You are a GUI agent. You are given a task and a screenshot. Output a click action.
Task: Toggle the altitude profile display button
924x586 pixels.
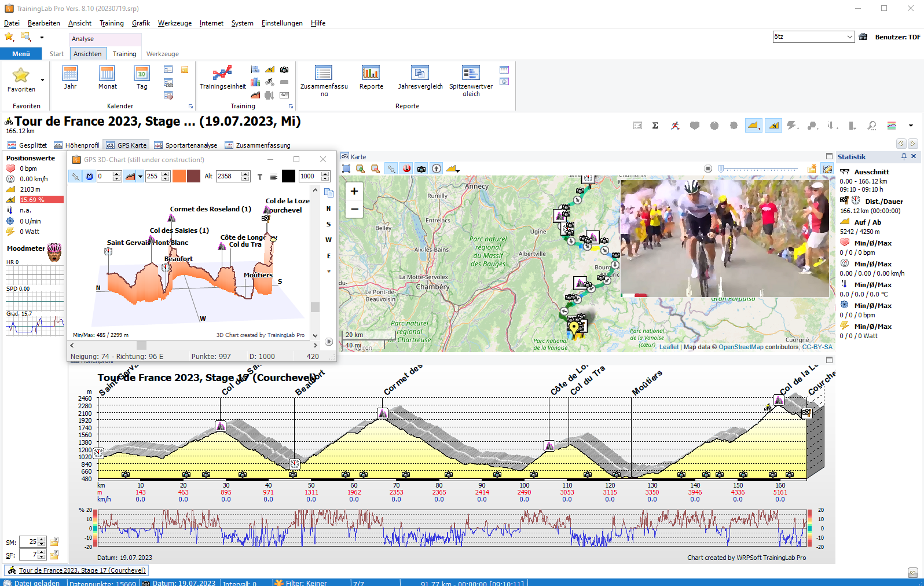(753, 126)
